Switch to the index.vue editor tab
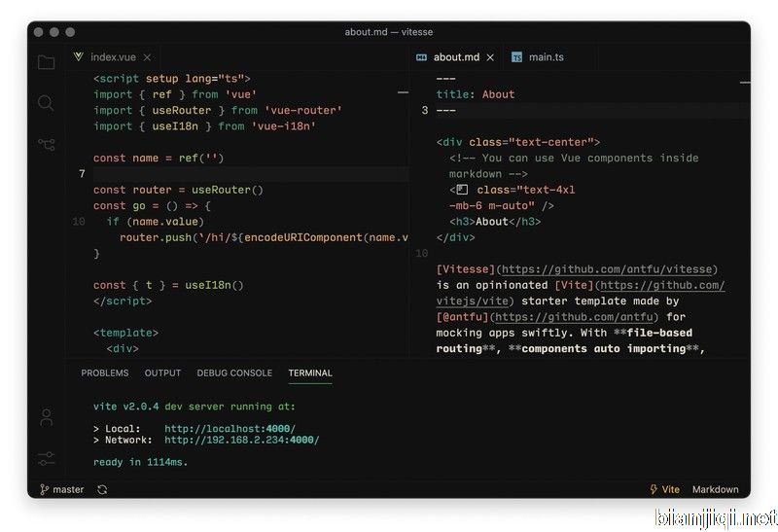The height and width of the screenshot is (532, 778). click(x=114, y=57)
